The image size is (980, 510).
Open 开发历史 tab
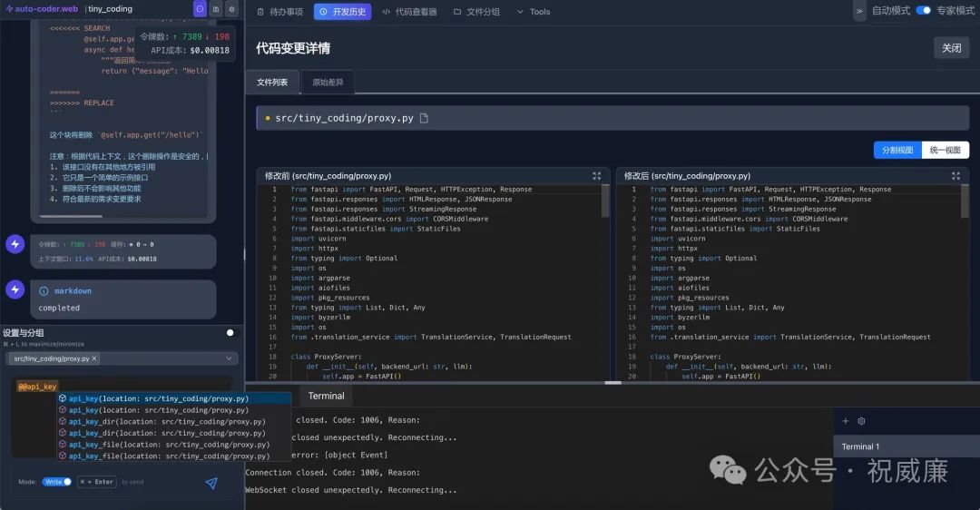342,11
